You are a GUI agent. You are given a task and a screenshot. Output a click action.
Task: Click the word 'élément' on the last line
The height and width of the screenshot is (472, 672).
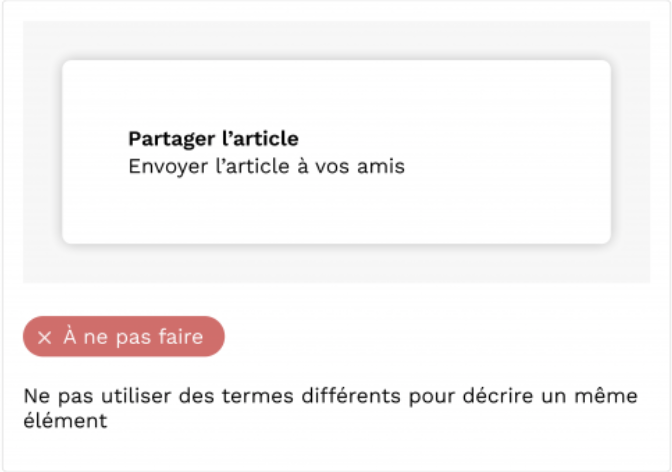[x=65, y=421]
